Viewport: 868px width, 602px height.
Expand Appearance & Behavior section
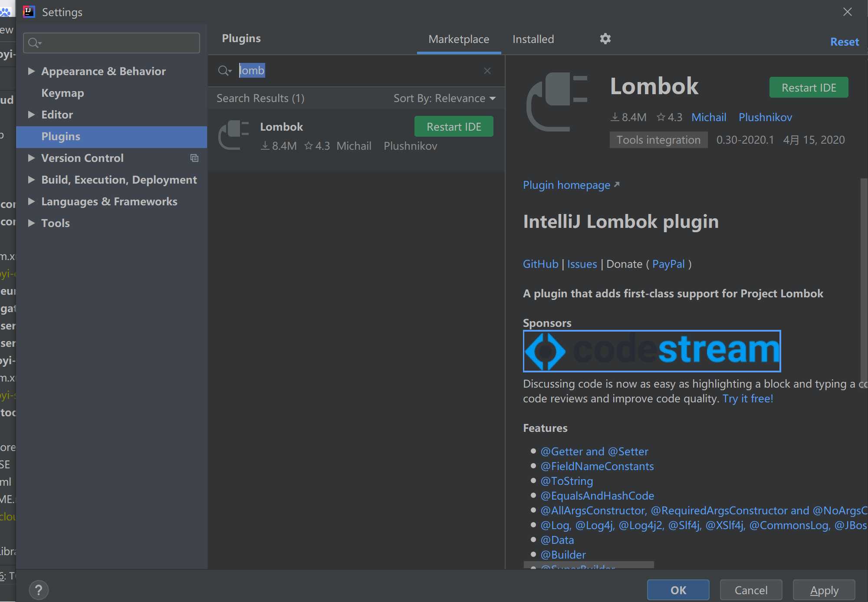tap(31, 71)
